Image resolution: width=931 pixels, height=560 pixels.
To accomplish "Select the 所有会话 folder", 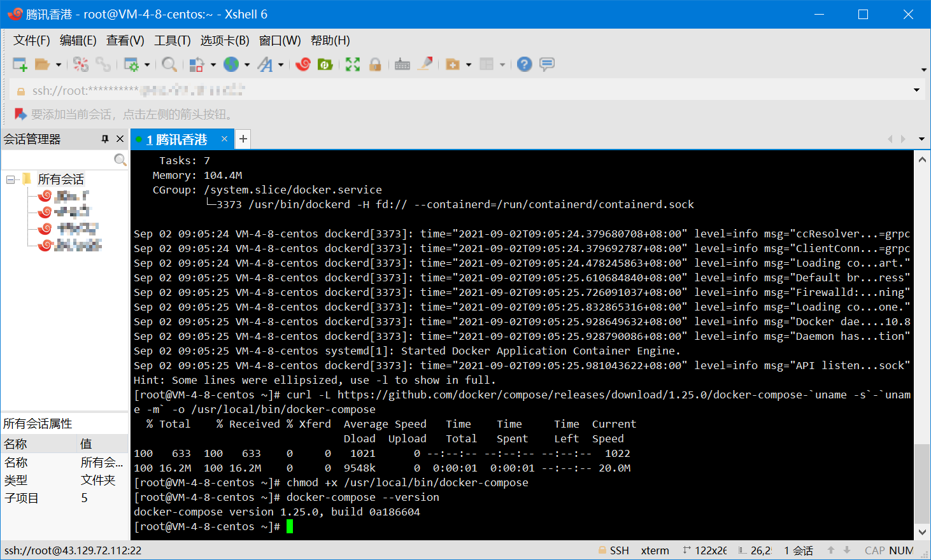I will (60, 179).
